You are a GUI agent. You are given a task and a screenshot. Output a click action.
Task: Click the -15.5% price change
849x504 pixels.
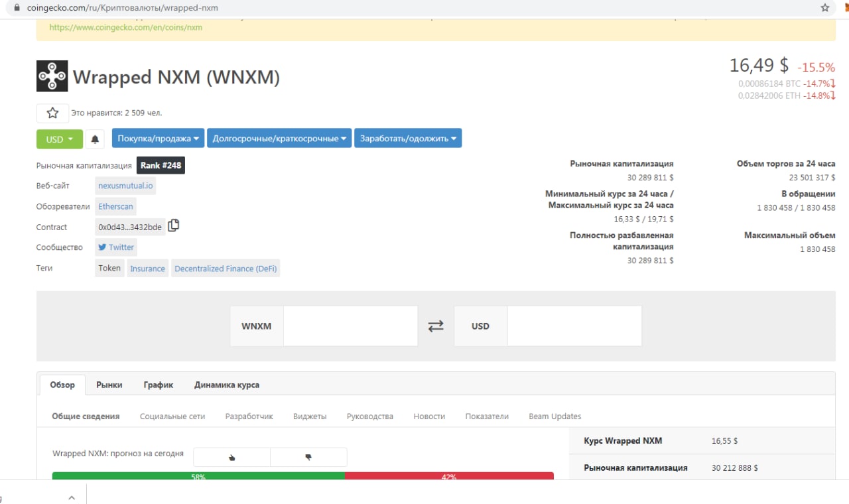pyautogui.click(x=816, y=67)
